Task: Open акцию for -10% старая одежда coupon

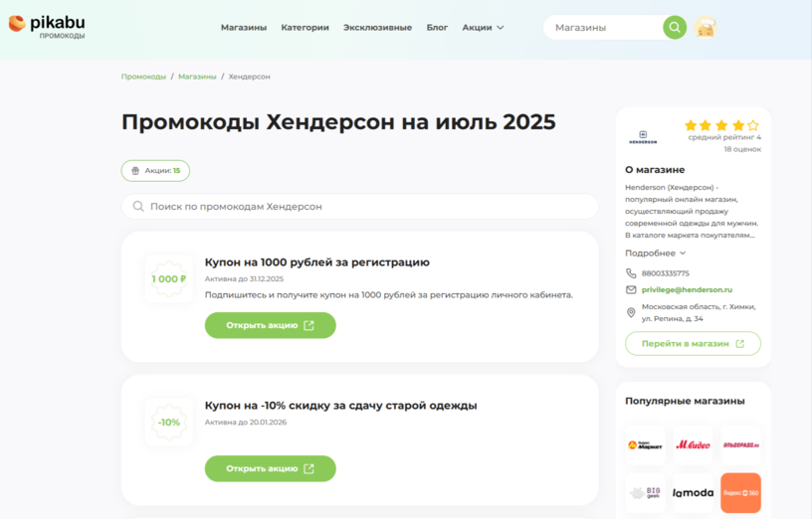Action: (271, 468)
